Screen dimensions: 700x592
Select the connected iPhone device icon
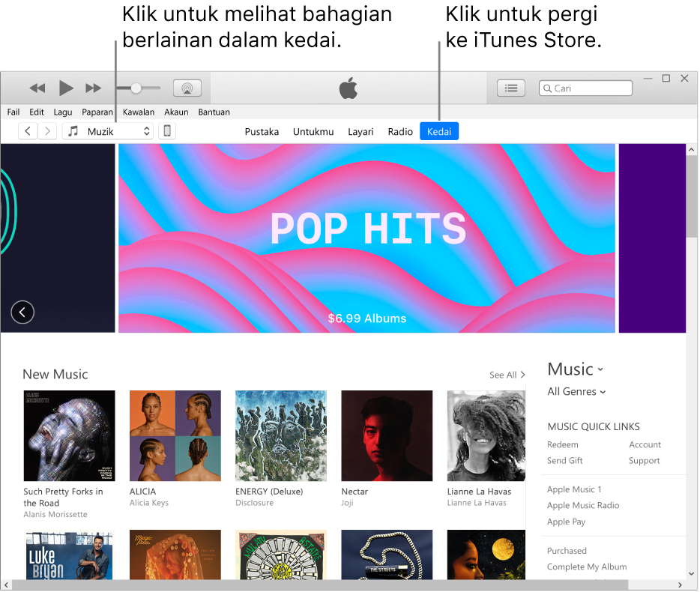tap(166, 130)
